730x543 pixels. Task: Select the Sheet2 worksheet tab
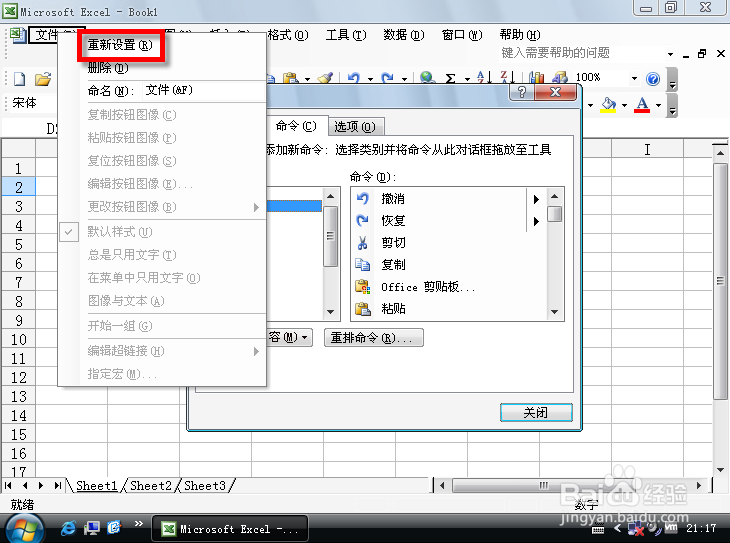(x=151, y=486)
